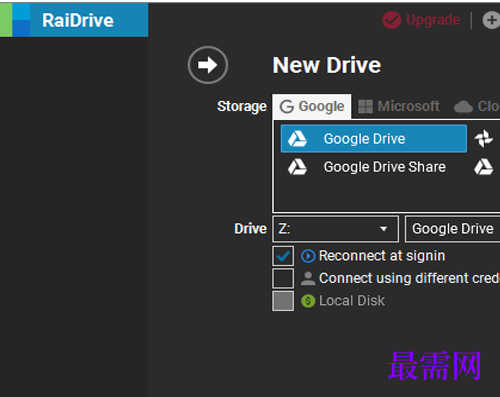Click the arrow icon beside New Drive
Screen dimensions: 500x397
[x=208, y=65]
